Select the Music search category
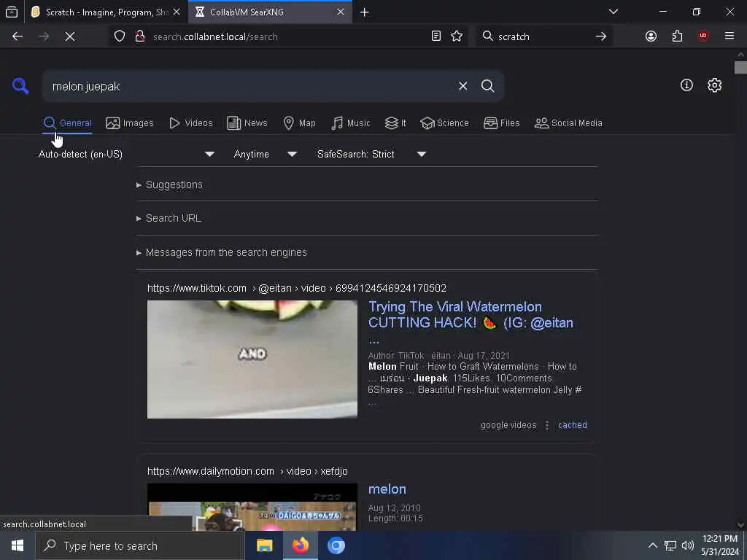The image size is (747, 560). pyautogui.click(x=350, y=123)
